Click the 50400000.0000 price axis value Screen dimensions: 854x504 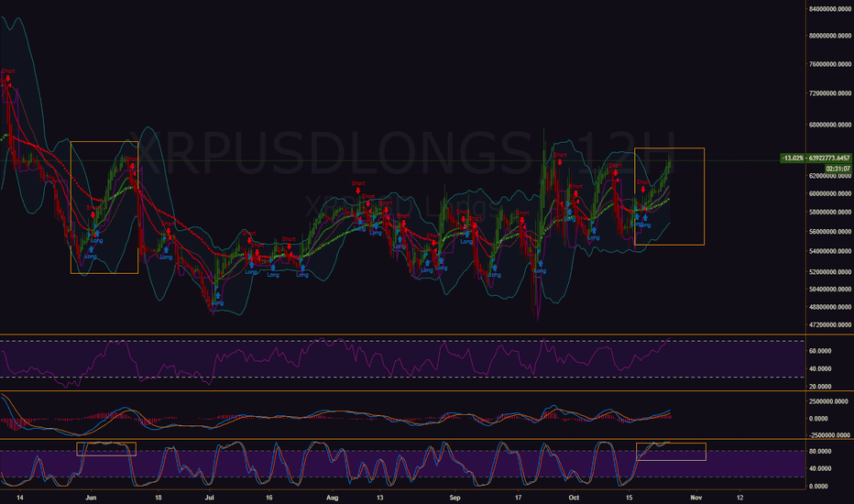pyautogui.click(x=830, y=290)
